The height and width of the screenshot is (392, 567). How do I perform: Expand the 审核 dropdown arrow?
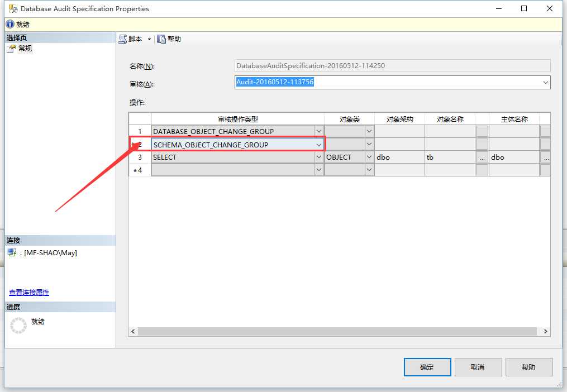(x=545, y=83)
